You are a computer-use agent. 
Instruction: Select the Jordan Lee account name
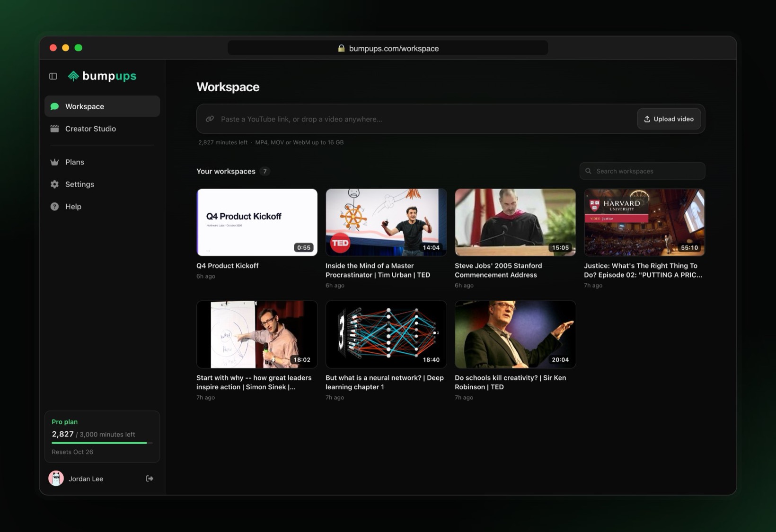(x=86, y=479)
